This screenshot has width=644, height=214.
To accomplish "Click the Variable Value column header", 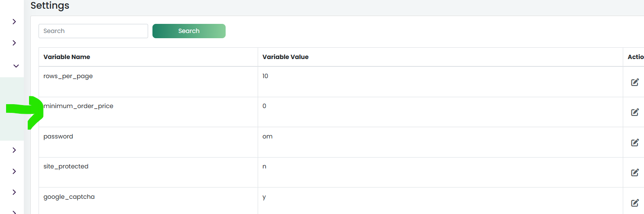I will click(x=285, y=57).
